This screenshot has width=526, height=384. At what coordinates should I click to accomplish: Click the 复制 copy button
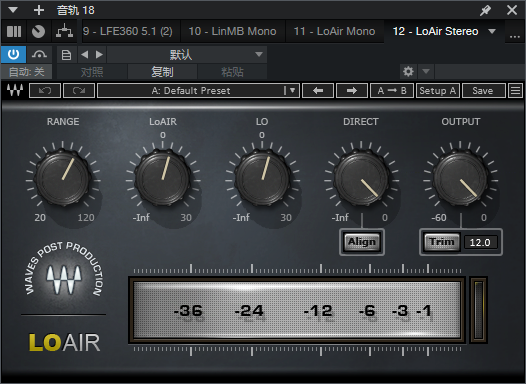162,72
